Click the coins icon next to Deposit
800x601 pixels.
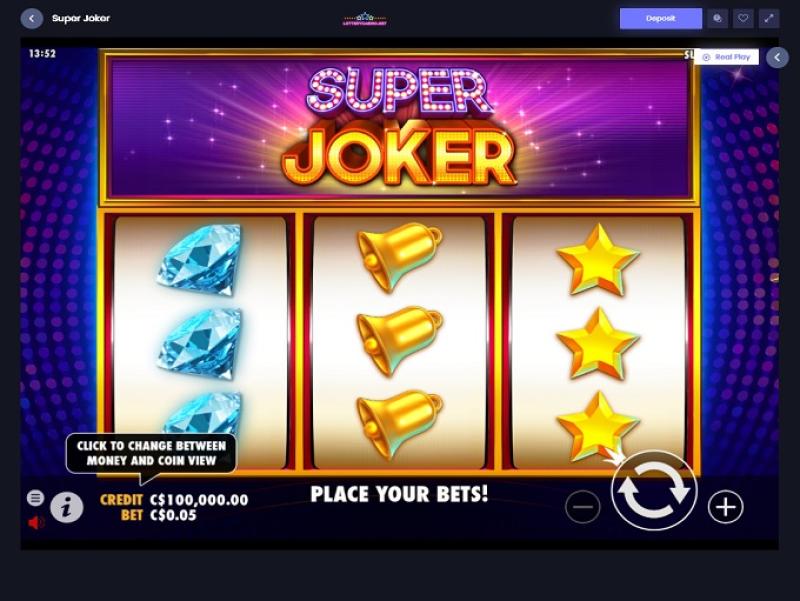pyautogui.click(x=717, y=18)
